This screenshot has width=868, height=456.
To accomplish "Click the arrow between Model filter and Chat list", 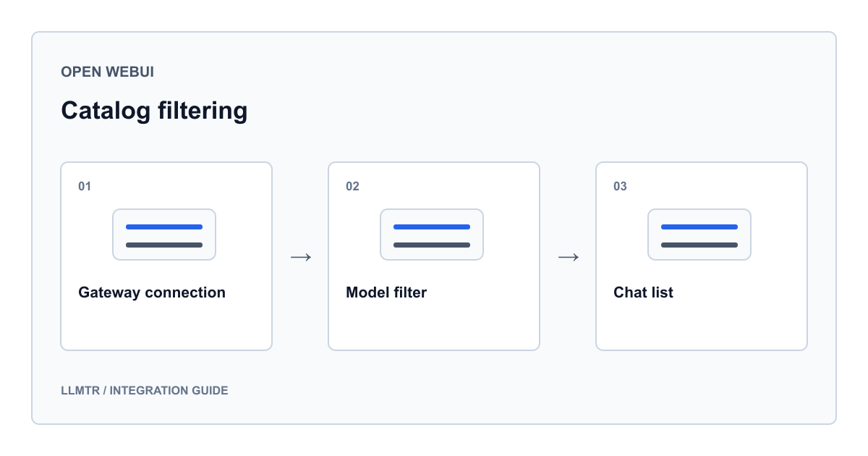I will [568, 257].
